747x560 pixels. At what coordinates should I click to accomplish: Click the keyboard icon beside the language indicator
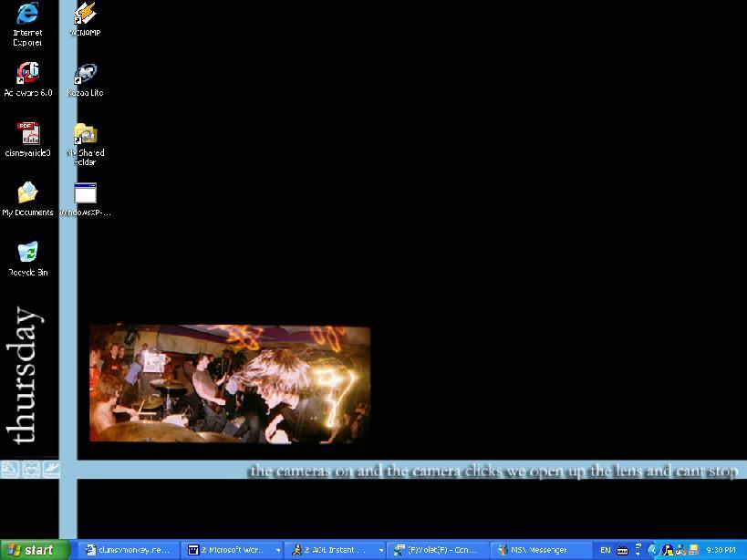[622, 550]
